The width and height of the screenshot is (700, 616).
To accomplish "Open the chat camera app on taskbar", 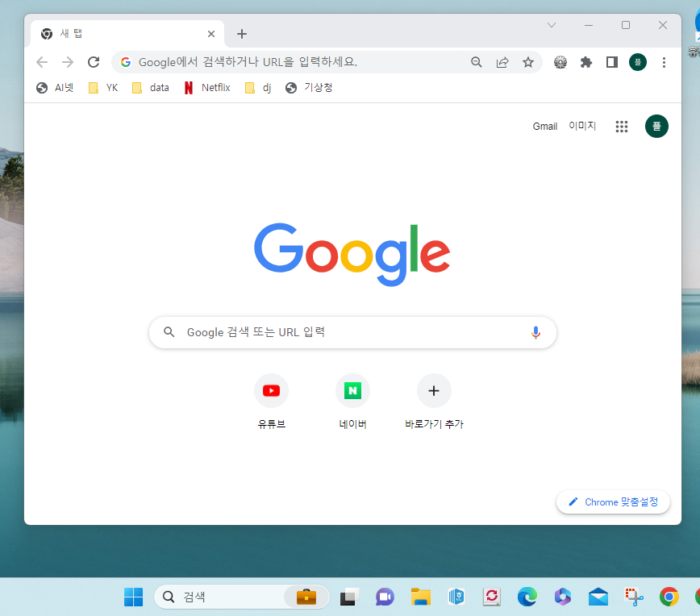I will pyautogui.click(x=385, y=597).
